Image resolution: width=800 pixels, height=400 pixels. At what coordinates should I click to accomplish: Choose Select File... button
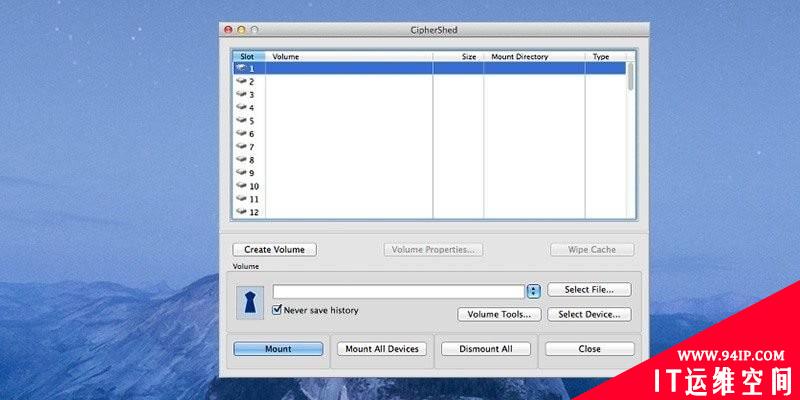(589, 290)
